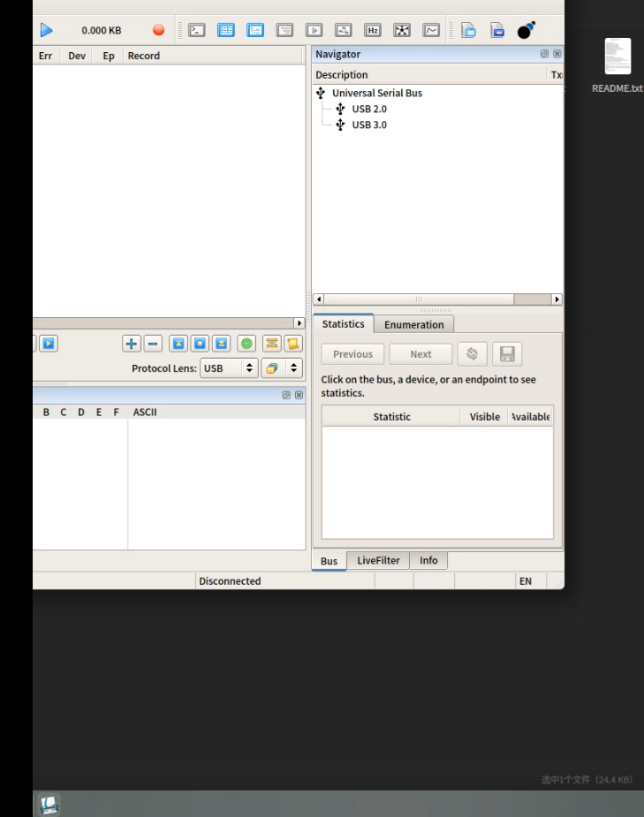Open the line chart panel icon
The width and height of the screenshot is (644, 817).
(x=431, y=30)
